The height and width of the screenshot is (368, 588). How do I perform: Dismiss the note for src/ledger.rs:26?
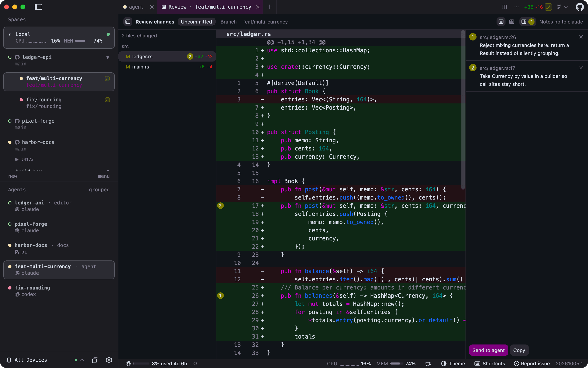point(581,37)
